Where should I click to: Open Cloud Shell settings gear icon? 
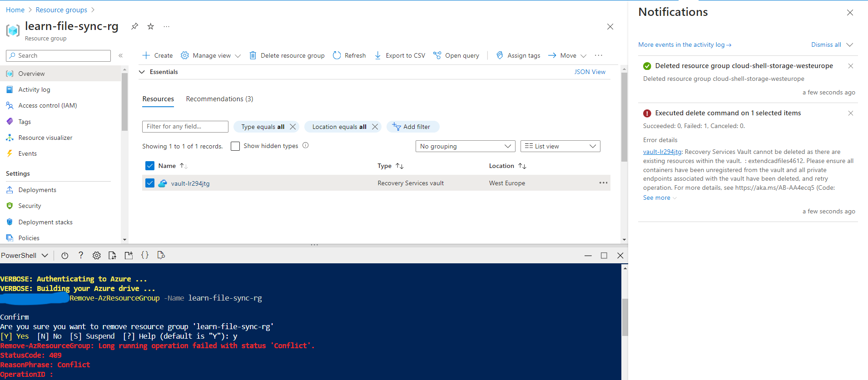(97, 256)
